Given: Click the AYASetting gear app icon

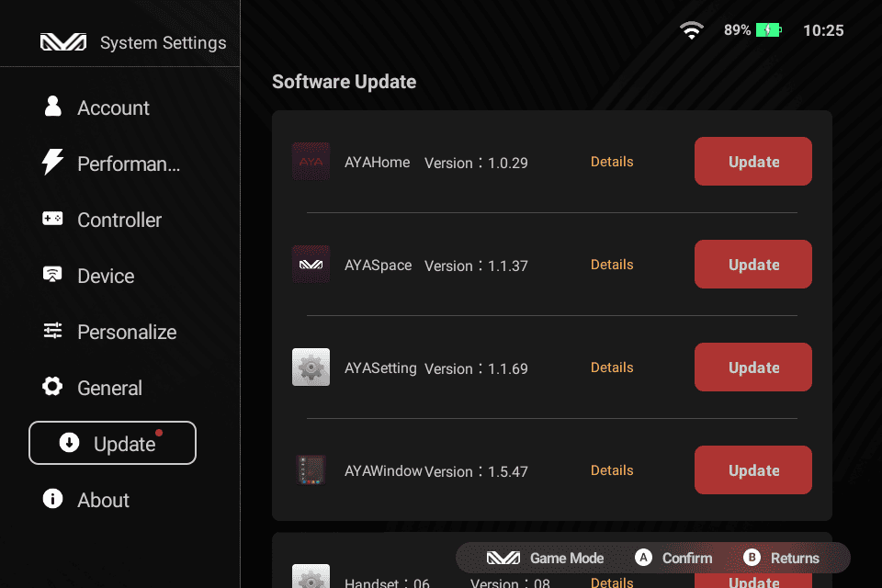Looking at the screenshot, I should (311, 367).
